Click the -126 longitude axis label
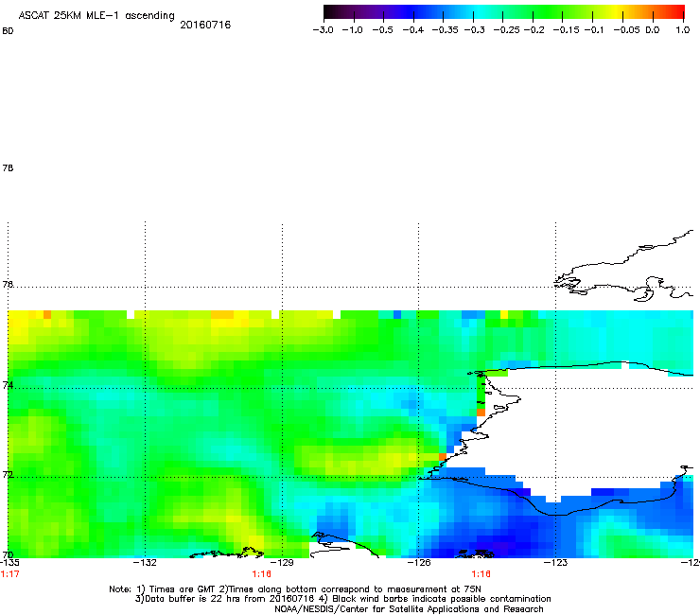The image size is (700, 615). (419, 563)
